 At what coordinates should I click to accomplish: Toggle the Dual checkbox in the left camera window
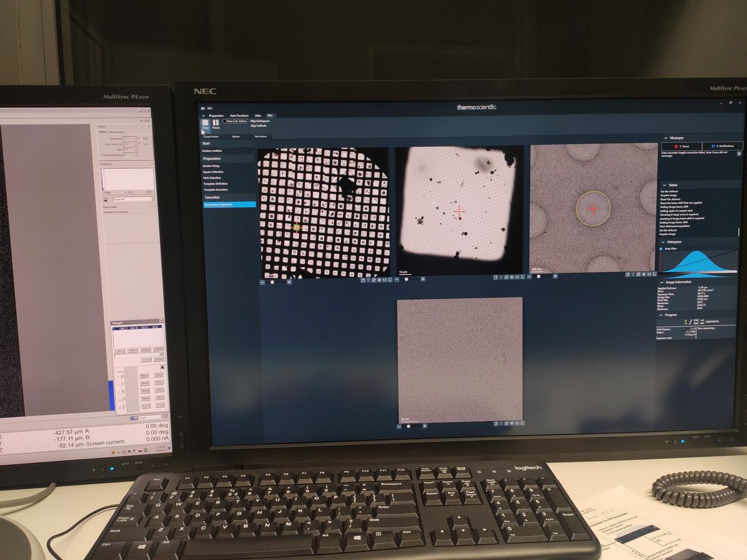coord(140,144)
